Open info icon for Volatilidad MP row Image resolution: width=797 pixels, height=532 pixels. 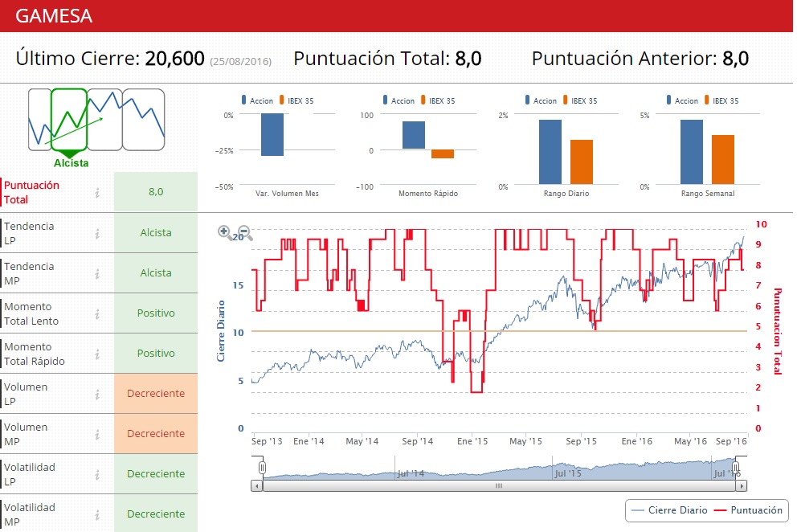click(97, 514)
